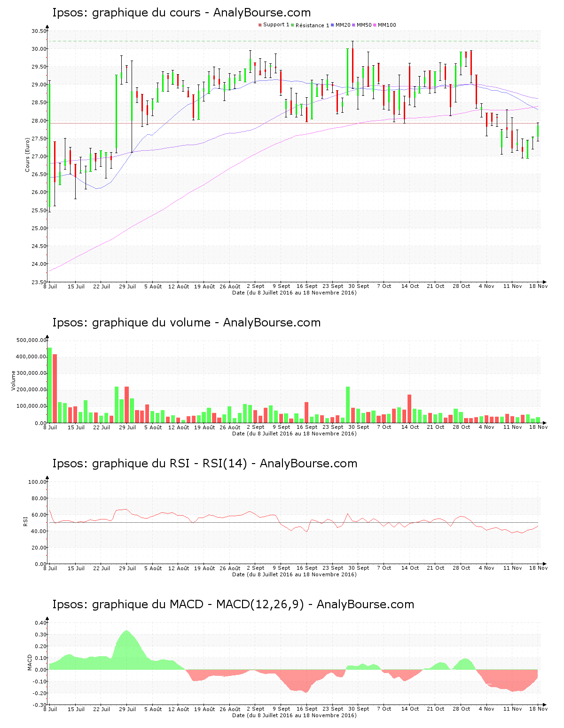Click the '25.50' price axis value
Viewport: 564px width, 728px height.
click(39, 210)
